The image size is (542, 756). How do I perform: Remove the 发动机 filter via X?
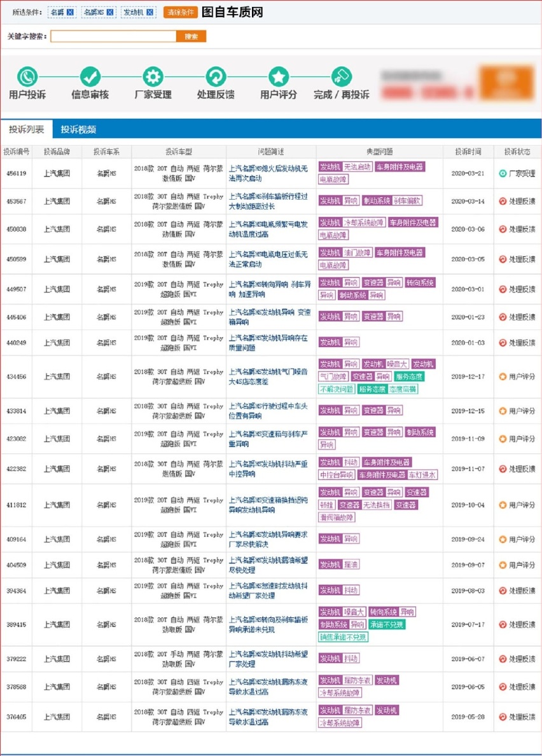click(x=150, y=12)
